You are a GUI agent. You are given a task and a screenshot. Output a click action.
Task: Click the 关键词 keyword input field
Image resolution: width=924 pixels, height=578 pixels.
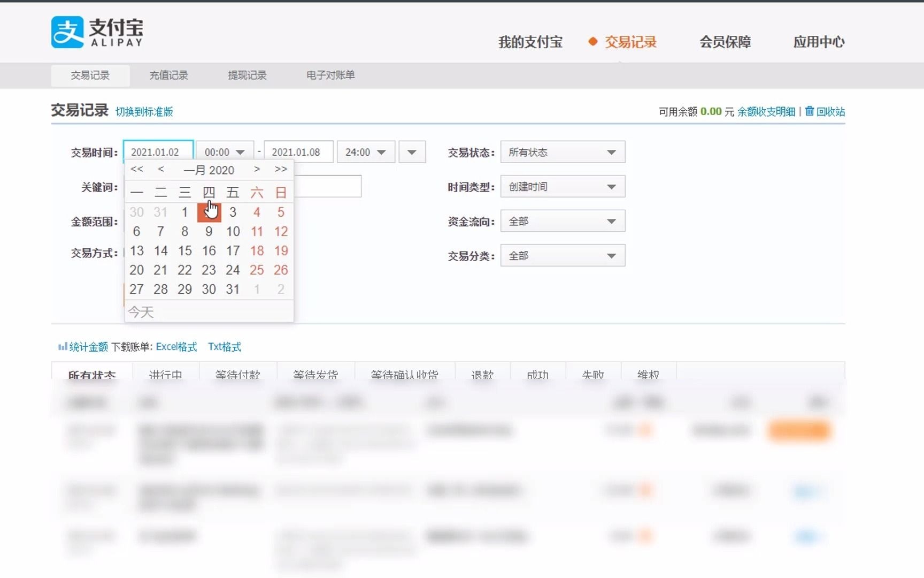click(327, 186)
